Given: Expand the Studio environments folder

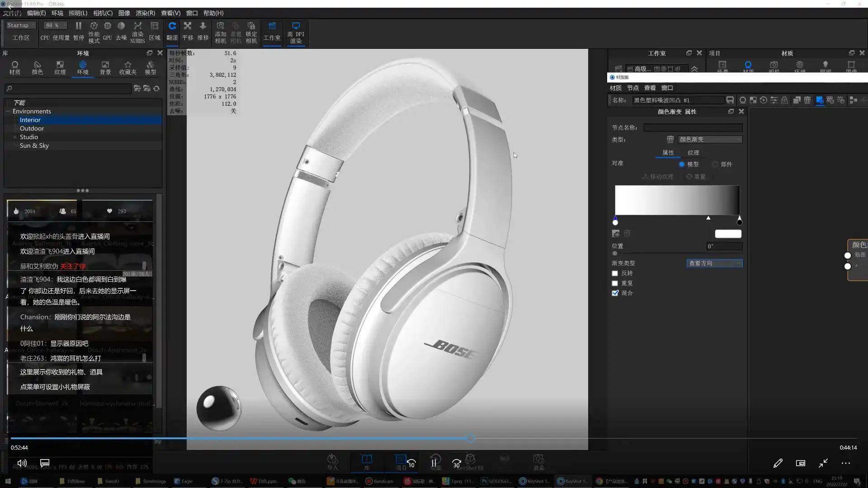Looking at the screenshot, I should (x=15, y=137).
